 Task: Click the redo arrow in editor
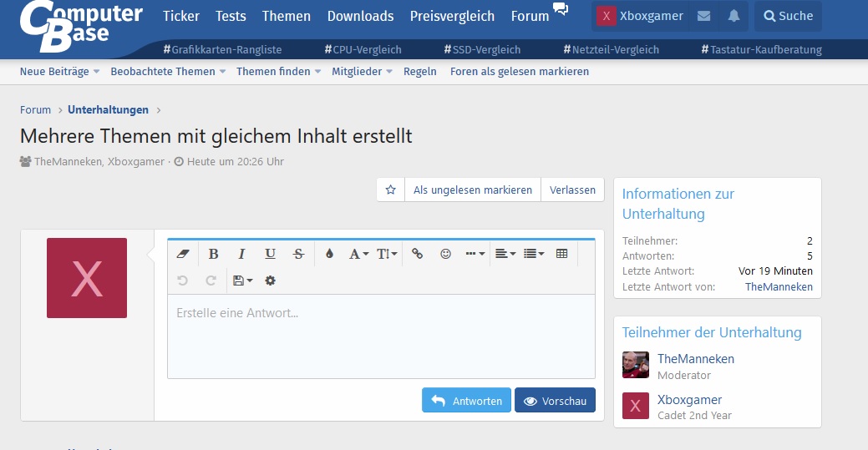click(211, 281)
